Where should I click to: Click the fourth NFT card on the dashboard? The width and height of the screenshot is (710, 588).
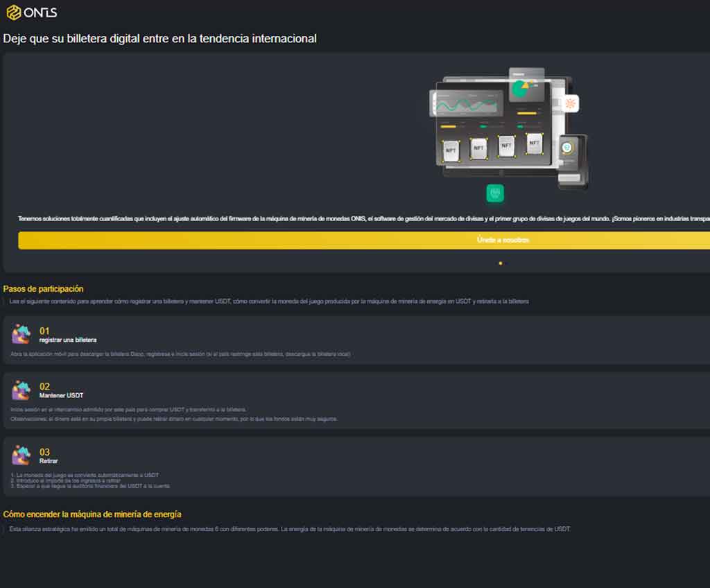(x=534, y=144)
